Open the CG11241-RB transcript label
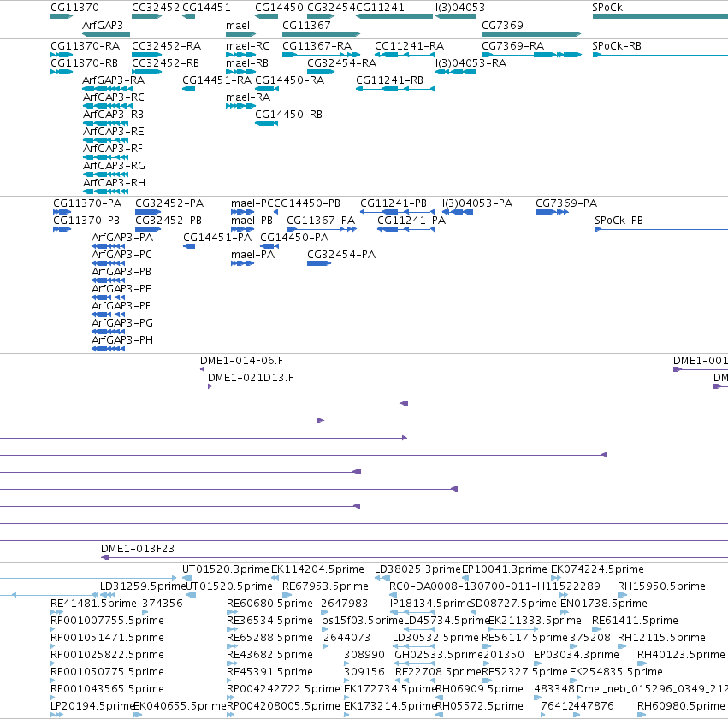 click(389, 80)
